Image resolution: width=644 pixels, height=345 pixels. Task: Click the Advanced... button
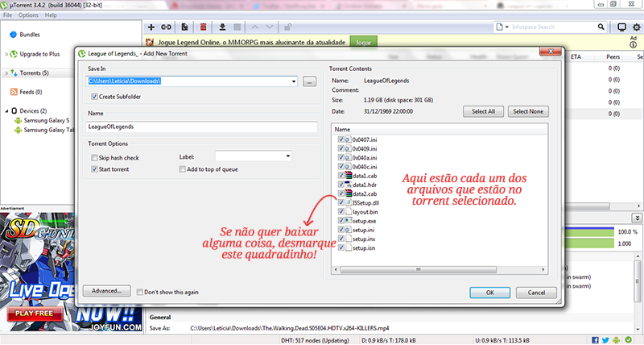[x=106, y=291]
